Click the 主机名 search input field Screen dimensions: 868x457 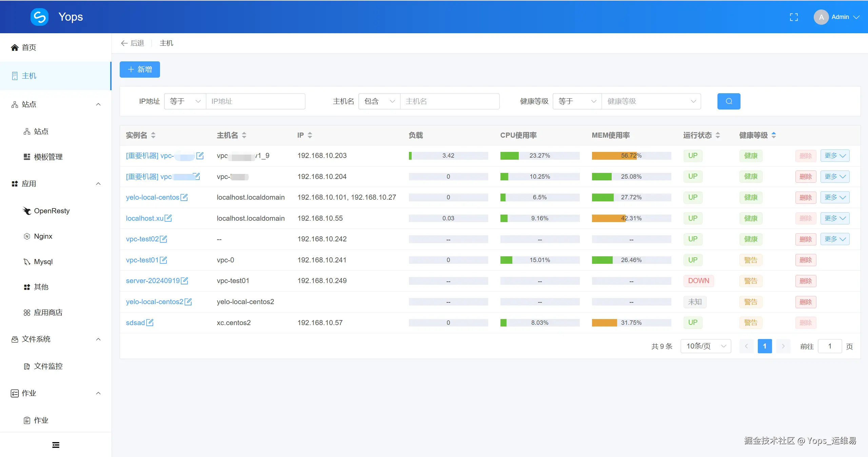(449, 101)
